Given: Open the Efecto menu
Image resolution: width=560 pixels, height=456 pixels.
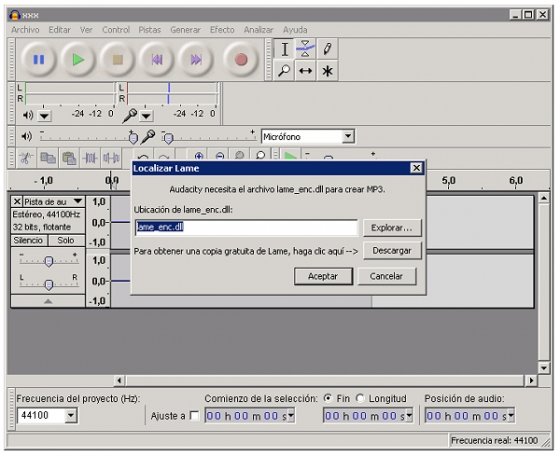Looking at the screenshot, I should (x=222, y=30).
